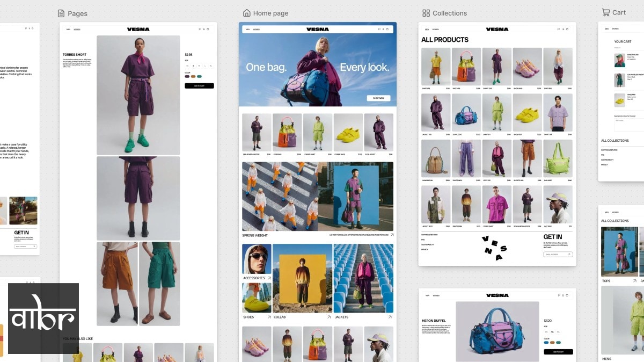Click WOMEN in the Torres Short page navigation
Viewport: 644px width, 362px height.
(77, 29)
